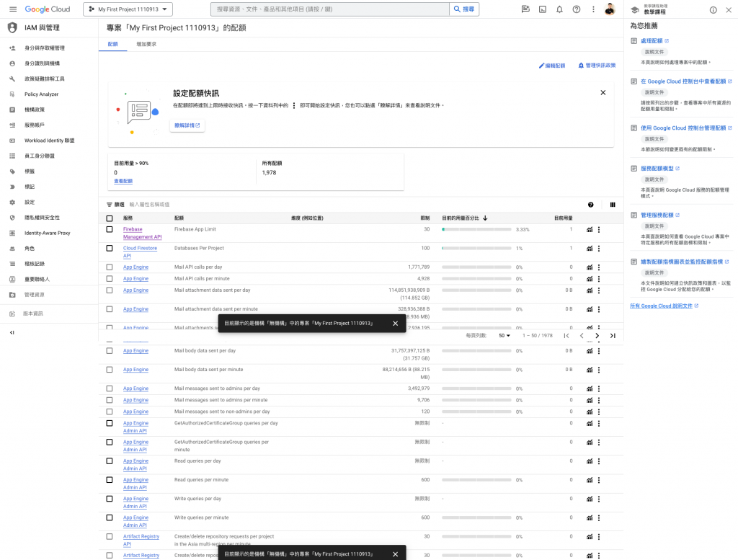The image size is (738, 560).
Task: Click the 查看配額 link
Action: pos(123,181)
